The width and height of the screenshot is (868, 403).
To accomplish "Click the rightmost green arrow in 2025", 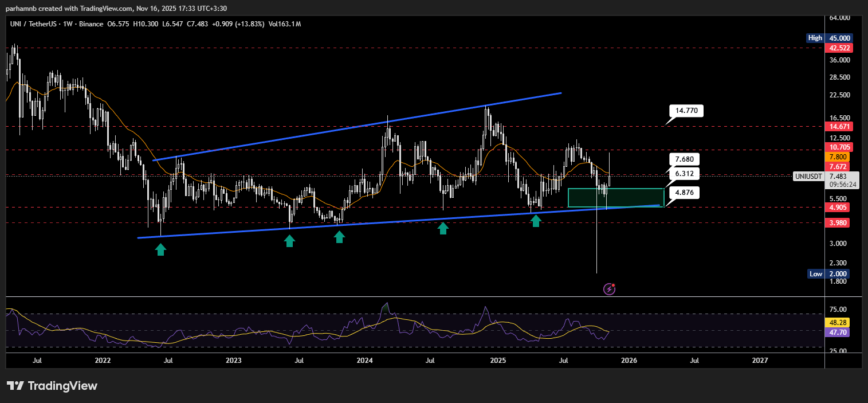I will 536,220.
